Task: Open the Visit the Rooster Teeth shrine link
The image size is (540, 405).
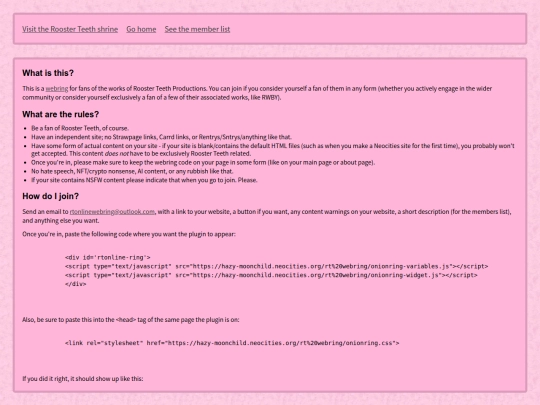Action: tap(70, 29)
